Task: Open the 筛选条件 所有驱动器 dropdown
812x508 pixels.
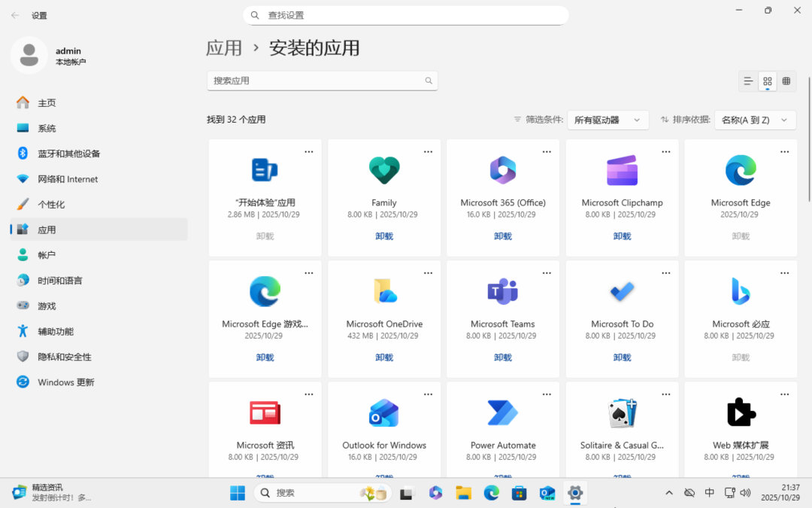Action: pos(608,120)
